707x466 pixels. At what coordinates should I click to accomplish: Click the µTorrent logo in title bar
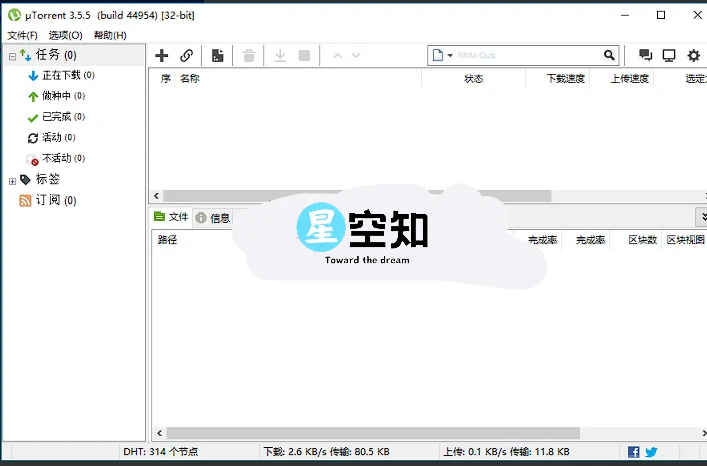click(x=14, y=15)
